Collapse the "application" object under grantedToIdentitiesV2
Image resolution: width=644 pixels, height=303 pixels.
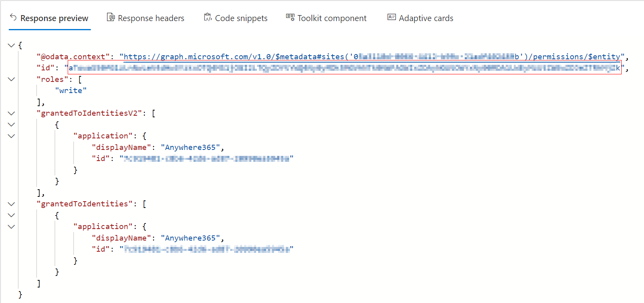(12, 136)
